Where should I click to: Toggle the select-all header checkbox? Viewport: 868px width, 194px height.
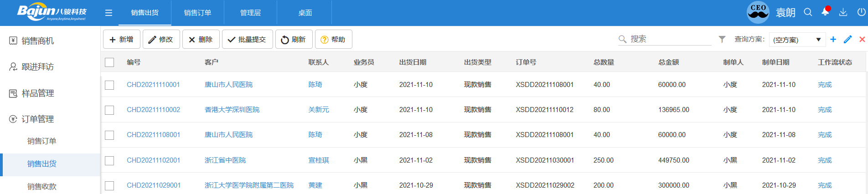pos(109,62)
